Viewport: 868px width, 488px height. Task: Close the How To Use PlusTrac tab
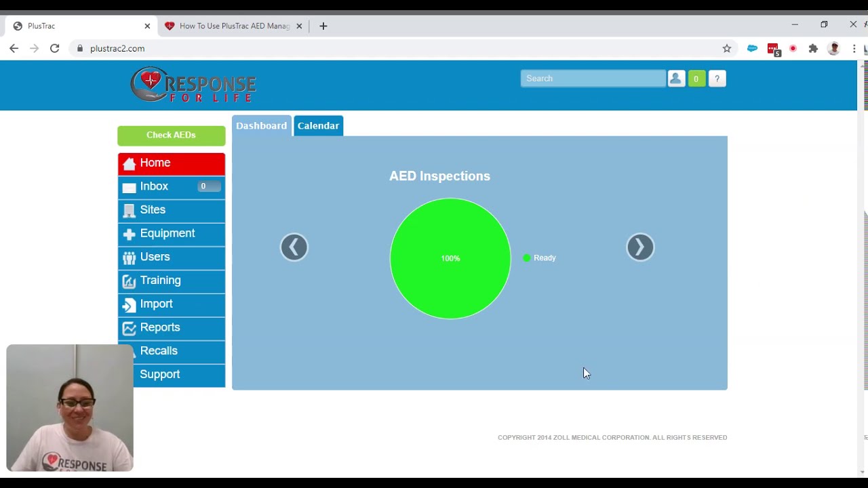(x=299, y=26)
